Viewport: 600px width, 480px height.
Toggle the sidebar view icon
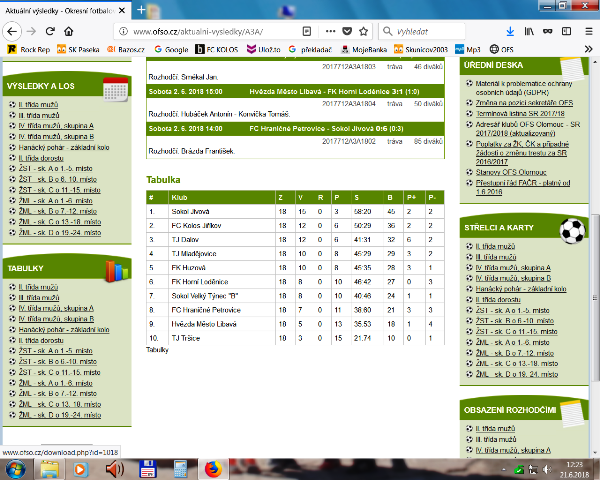click(x=566, y=31)
